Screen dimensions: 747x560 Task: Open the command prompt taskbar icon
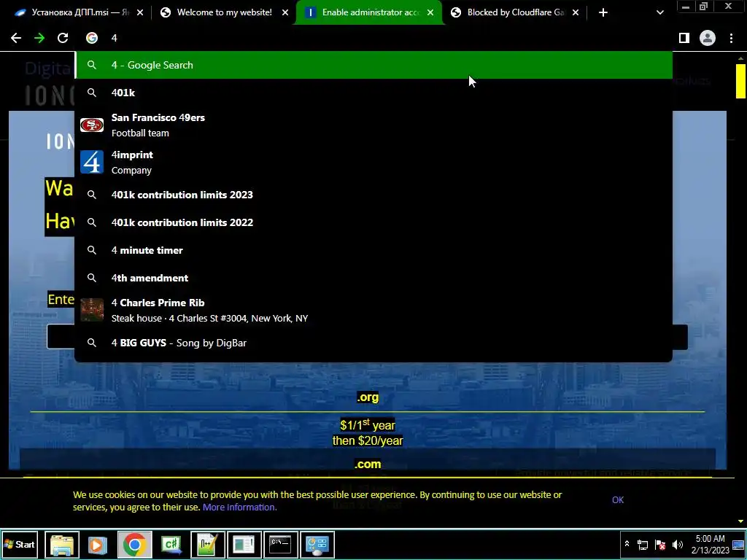point(281,544)
